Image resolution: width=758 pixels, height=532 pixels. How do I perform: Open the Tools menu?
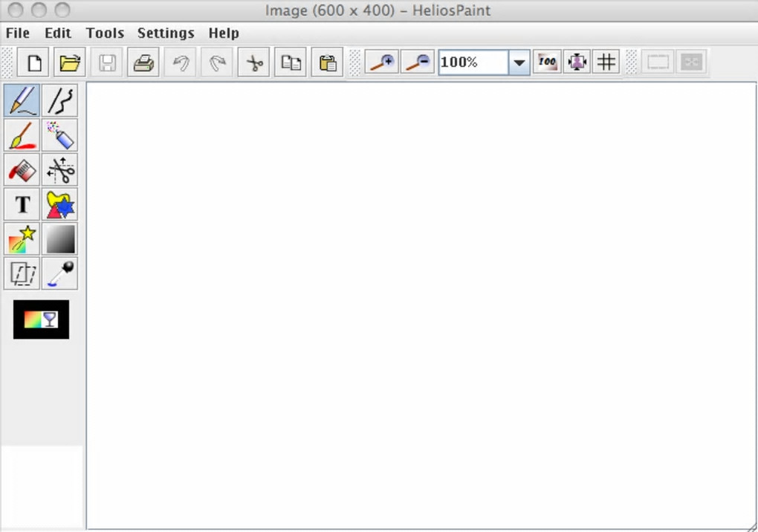pos(105,33)
